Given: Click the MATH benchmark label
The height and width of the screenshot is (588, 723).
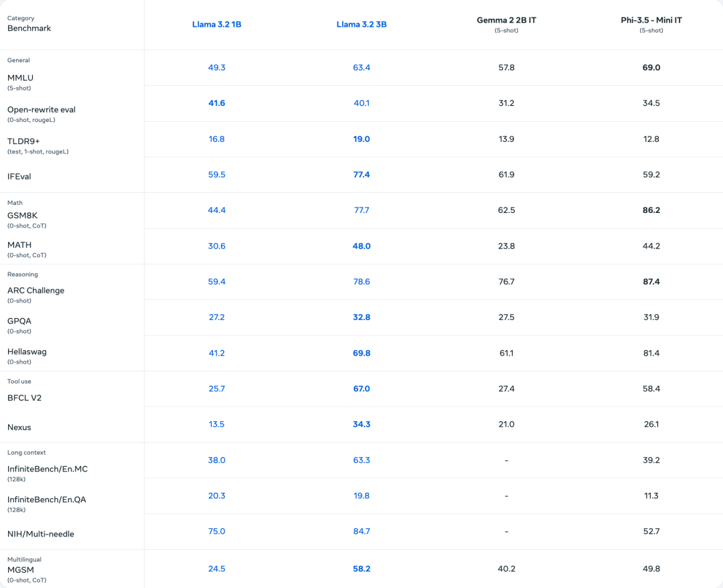Looking at the screenshot, I should pyautogui.click(x=19, y=245).
